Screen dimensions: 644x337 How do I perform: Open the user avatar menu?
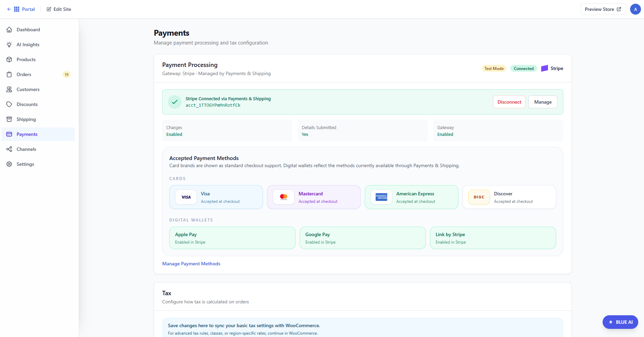point(636,9)
